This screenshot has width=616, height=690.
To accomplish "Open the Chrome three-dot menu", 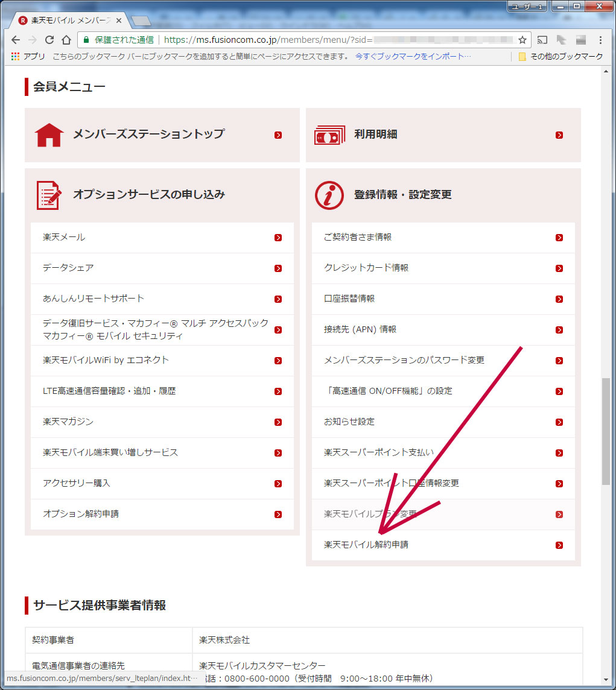I will coord(600,40).
